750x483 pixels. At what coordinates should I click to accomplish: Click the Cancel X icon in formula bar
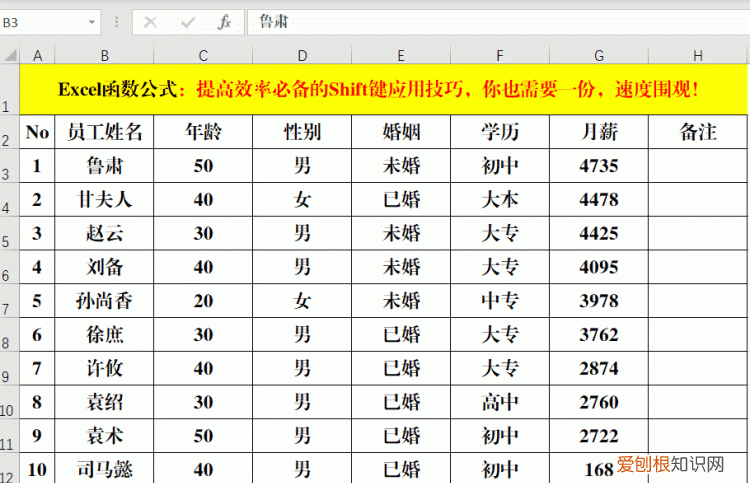click(x=150, y=22)
